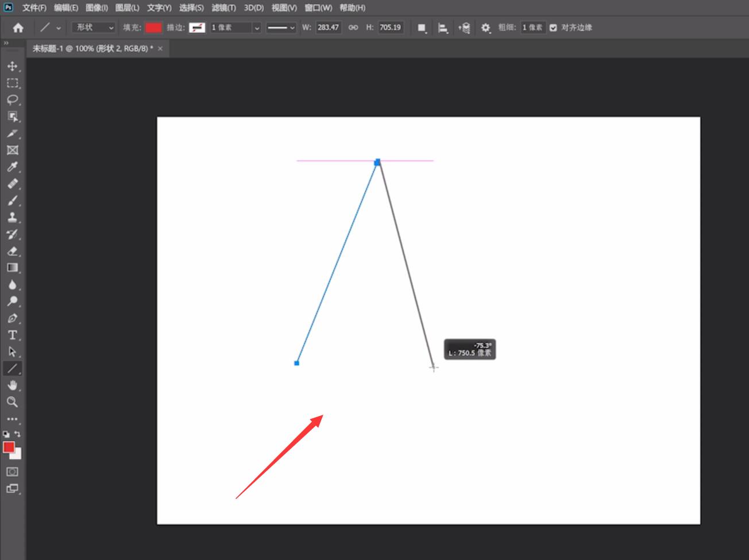This screenshot has height=560, width=749.
Task: Click the stroke width 1 像素 field
Action: coord(231,28)
